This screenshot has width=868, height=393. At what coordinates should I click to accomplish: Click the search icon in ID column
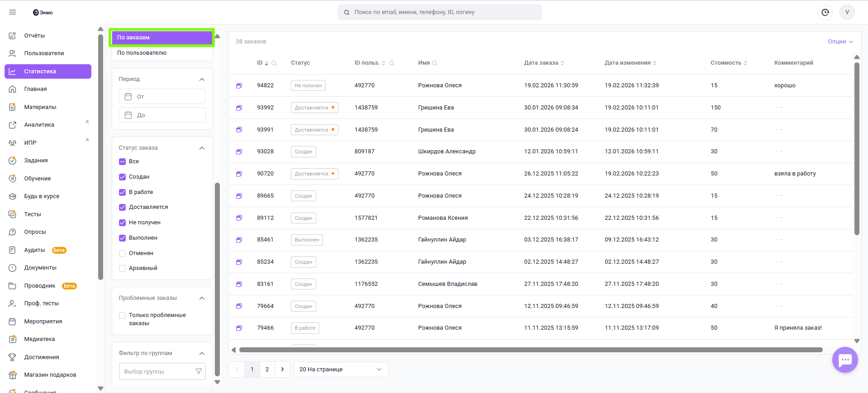(274, 63)
